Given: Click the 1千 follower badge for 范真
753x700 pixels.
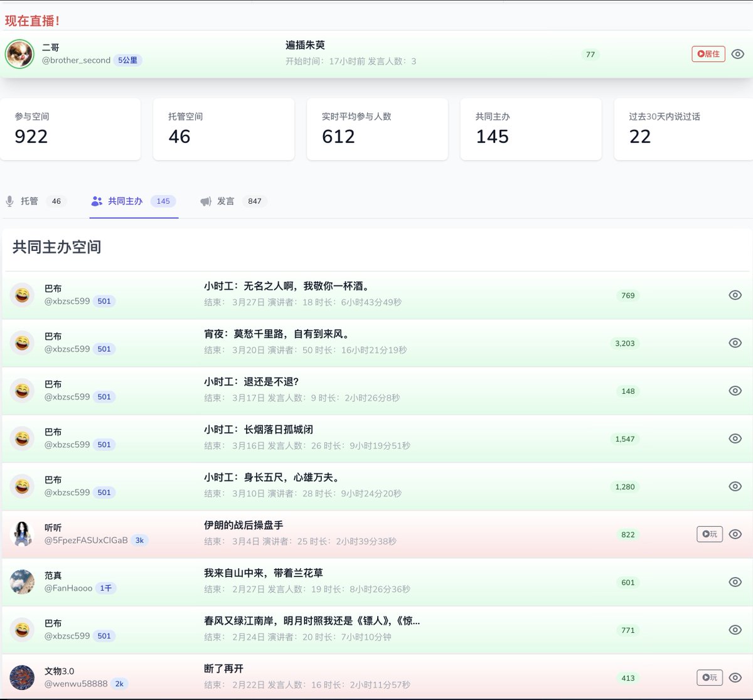Looking at the screenshot, I should click(x=106, y=588).
